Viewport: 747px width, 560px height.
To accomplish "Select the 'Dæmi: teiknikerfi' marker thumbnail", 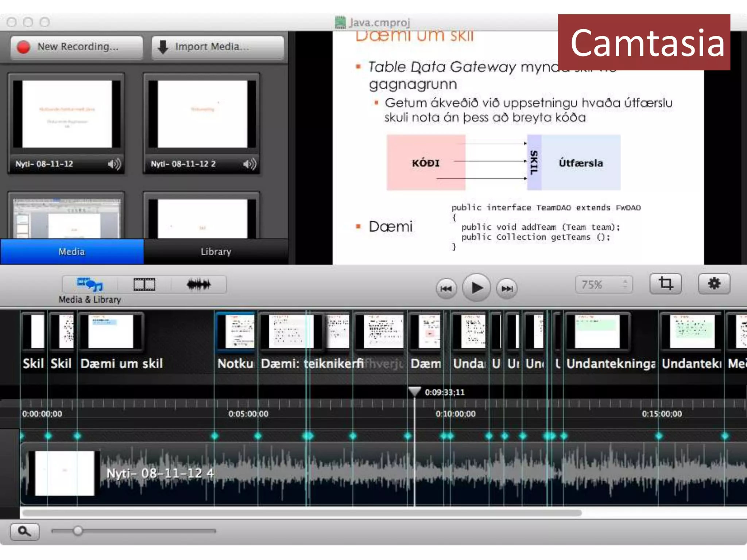I will click(x=291, y=331).
